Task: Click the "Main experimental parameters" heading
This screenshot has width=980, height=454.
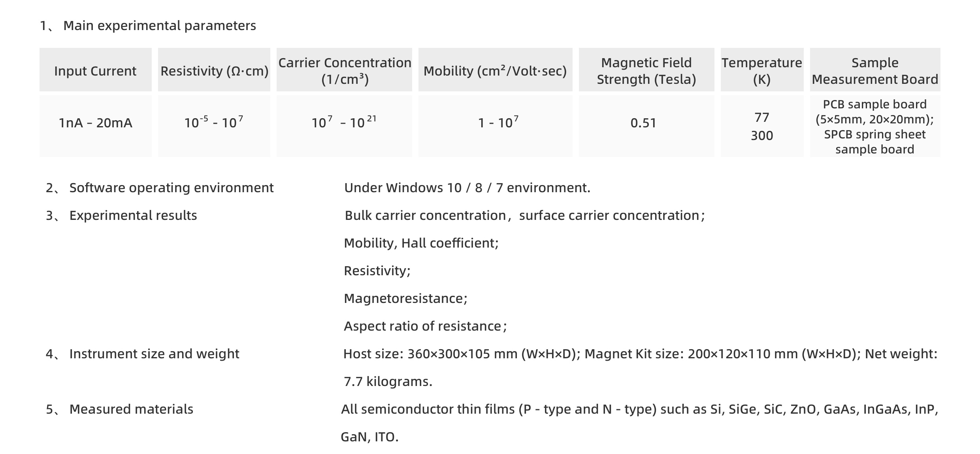Action: pyautogui.click(x=159, y=26)
